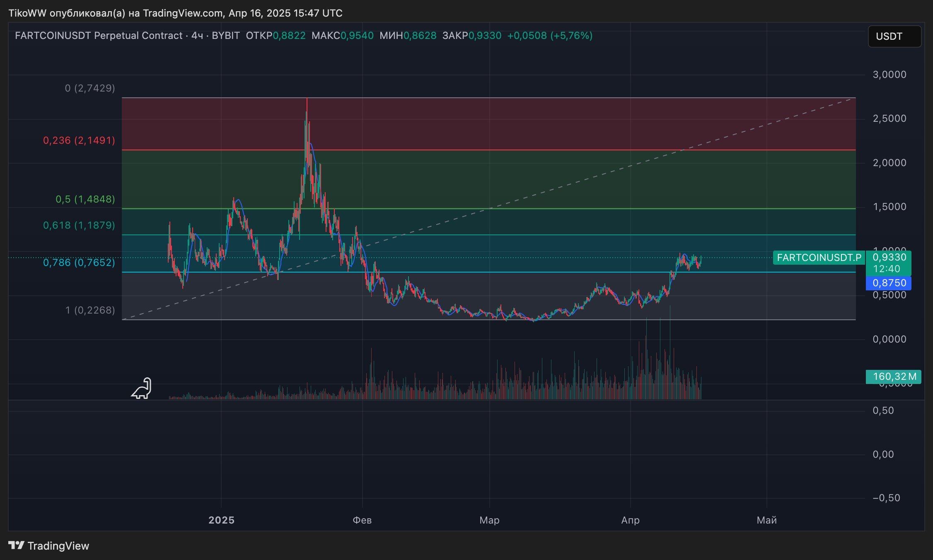Select the 0,9330 current price label

(x=889, y=257)
